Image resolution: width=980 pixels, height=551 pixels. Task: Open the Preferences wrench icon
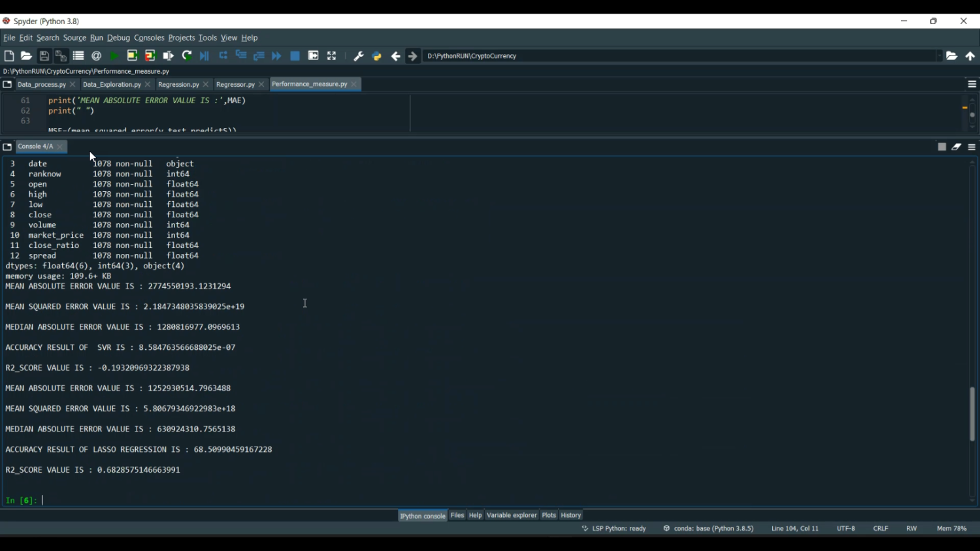[x=359, y=56]
